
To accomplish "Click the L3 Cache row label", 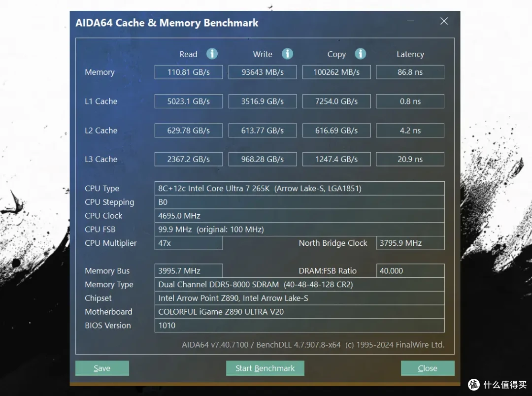I will (101, 159).
